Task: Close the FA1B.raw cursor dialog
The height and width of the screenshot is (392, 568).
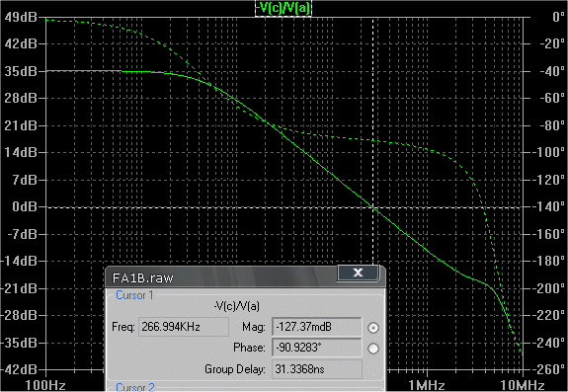Action: pos(358,273)
